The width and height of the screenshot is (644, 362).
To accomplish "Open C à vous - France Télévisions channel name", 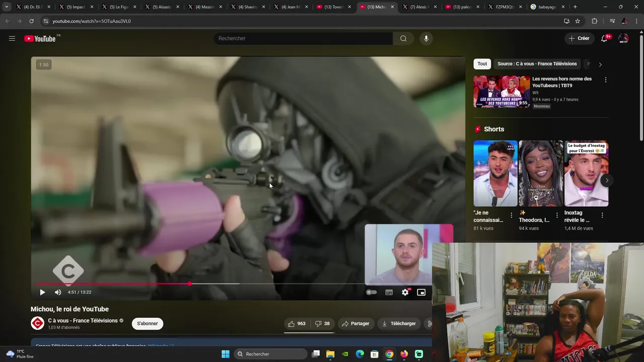I will (83, 320).
